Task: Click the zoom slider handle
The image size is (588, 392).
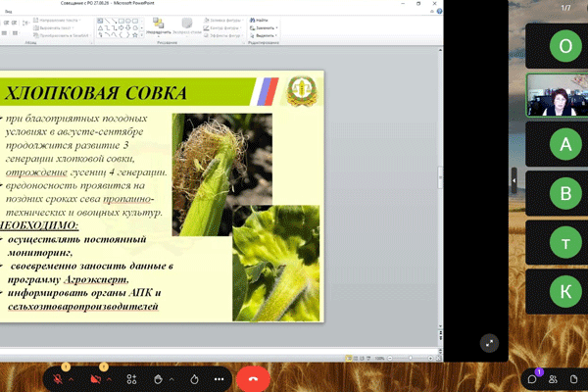Action: pos(411,359)
